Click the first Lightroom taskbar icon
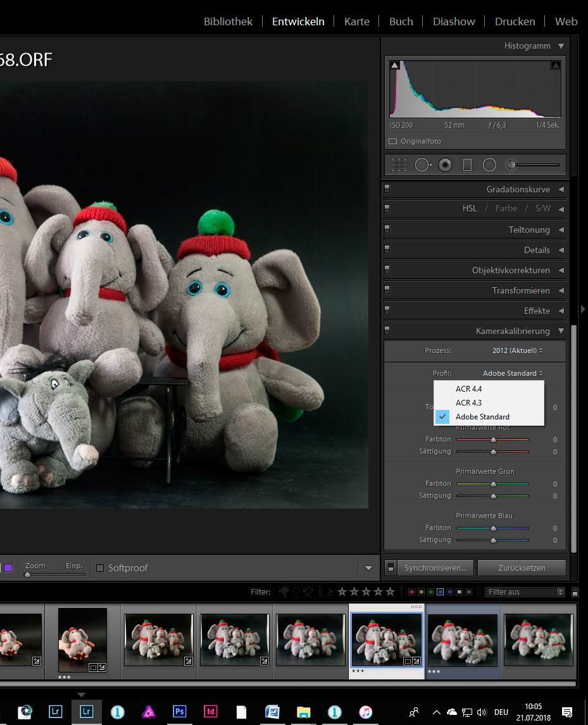588x725 pixels. coord(56,711)
